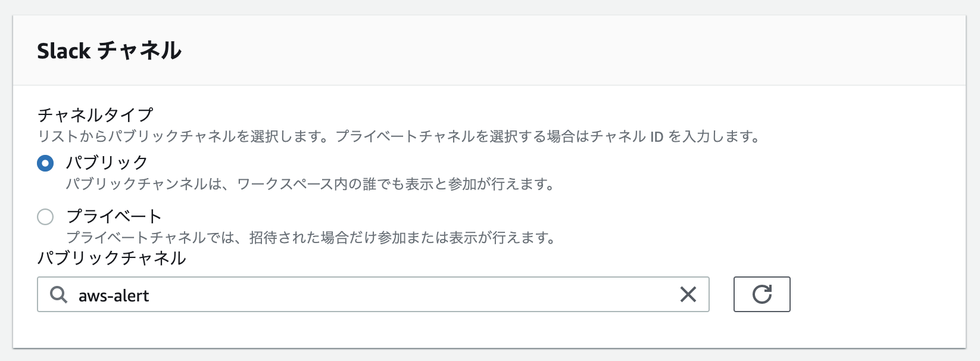
Task: Re-select the public channel radio button
Action: click(x=45, y=162)
